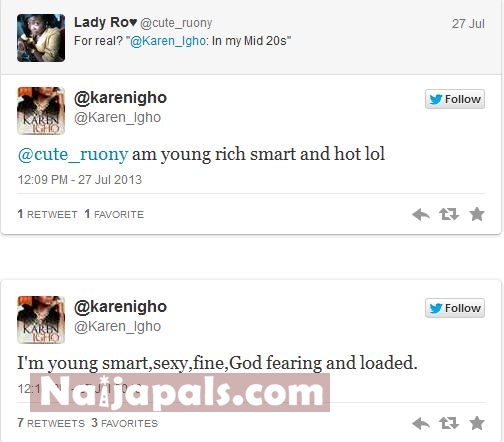Retweet the "God fearing and loaded" tweet

(x=449, y=423)
